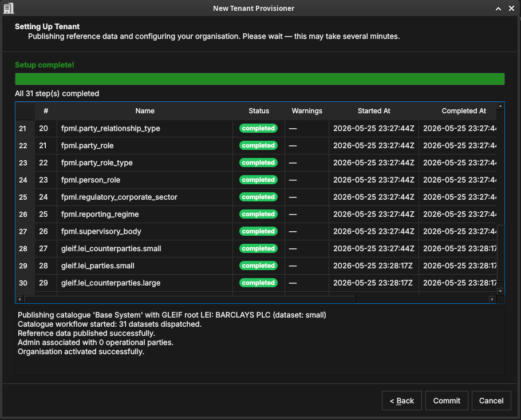Click the 'Organisation activated successfully.' log line
The width and height of the screenshot is (521, 420).
81,351
